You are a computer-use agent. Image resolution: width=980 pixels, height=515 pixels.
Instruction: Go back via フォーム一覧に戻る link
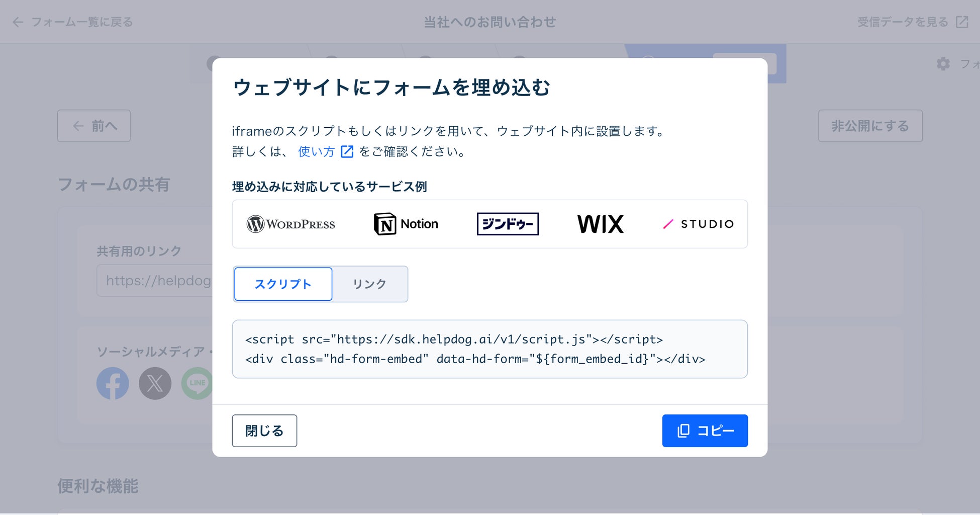(x=82, y=22)
